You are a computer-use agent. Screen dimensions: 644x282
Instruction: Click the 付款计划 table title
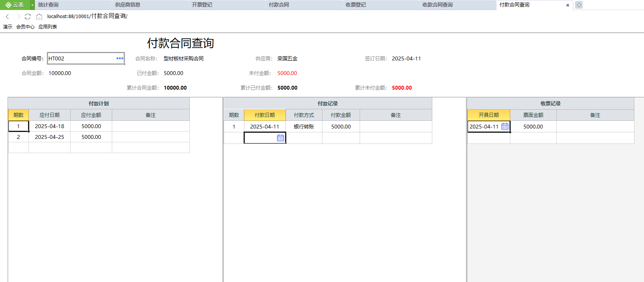coord(99,103)
